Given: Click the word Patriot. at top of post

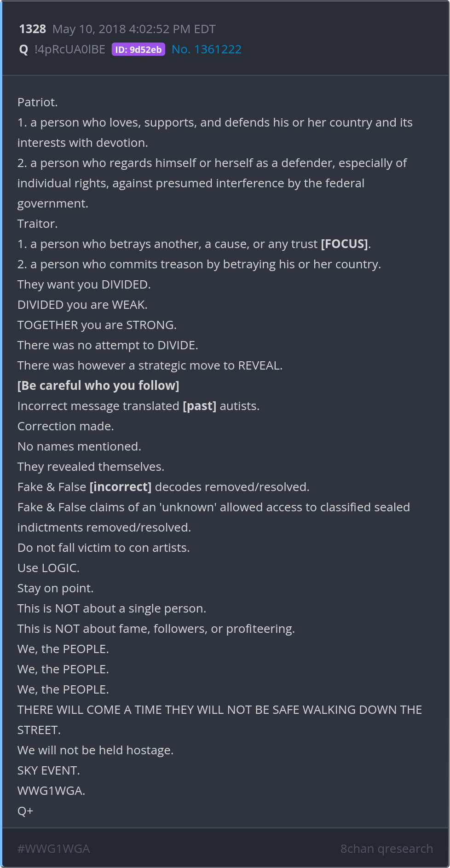Looking at the screenshot, I should click(37, 102).
